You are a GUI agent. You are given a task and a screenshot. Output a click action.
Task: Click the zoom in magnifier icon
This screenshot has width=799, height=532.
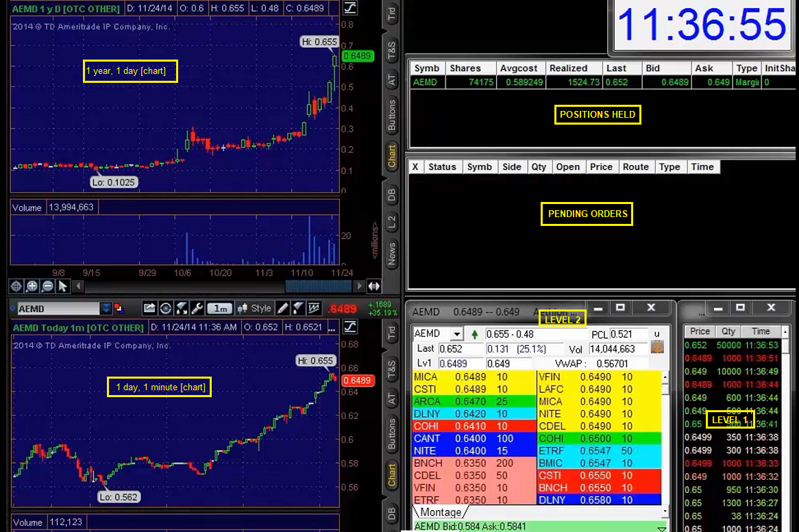pos(32,286)
